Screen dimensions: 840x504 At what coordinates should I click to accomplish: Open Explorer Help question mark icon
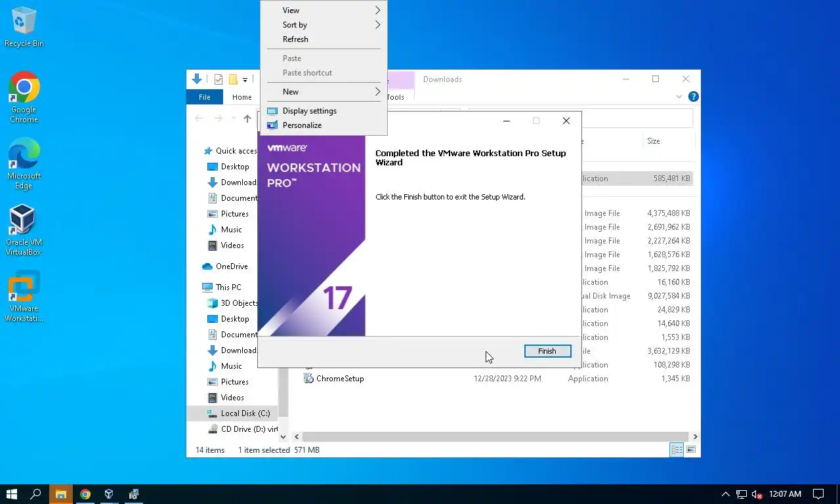(694, 96)
